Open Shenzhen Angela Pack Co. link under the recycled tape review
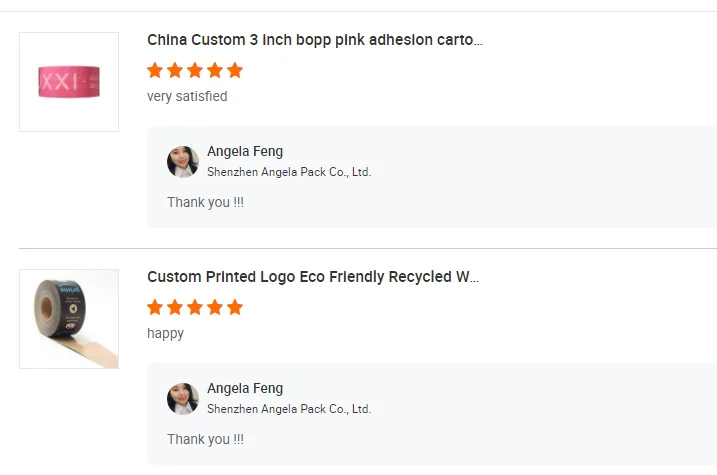Viewport: 717px width, 475px height. 289,409
